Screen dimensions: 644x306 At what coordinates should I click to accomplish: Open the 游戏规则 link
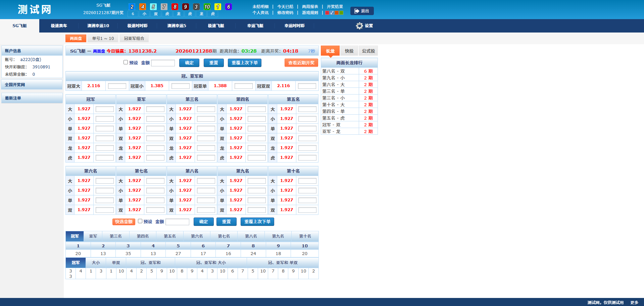coord(310,13)
